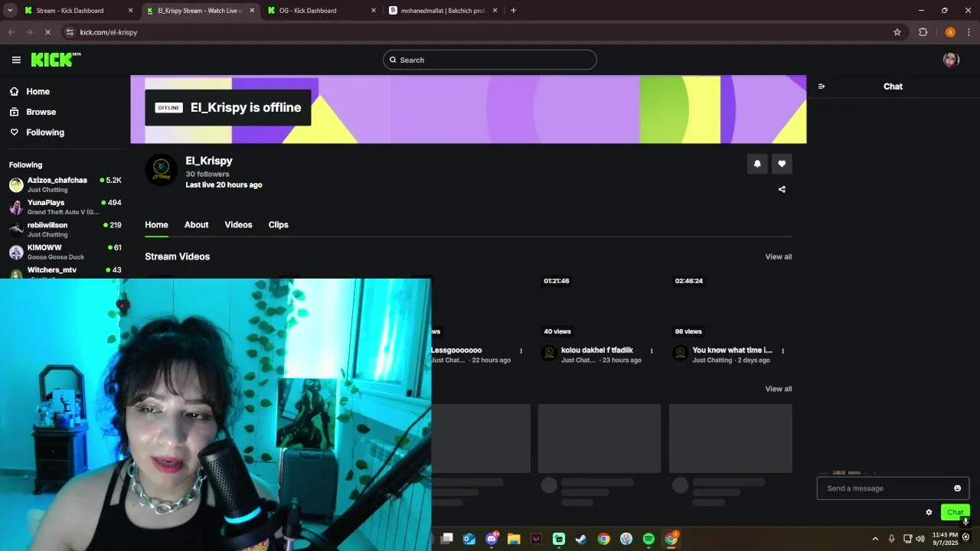Open Steam from the taskbar

tap(581, 539)
